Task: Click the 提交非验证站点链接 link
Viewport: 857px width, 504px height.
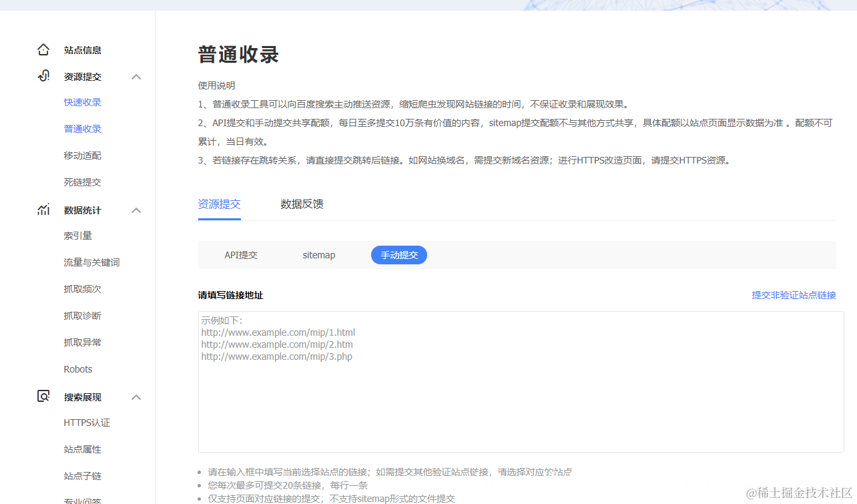Action: pos(794,294)
